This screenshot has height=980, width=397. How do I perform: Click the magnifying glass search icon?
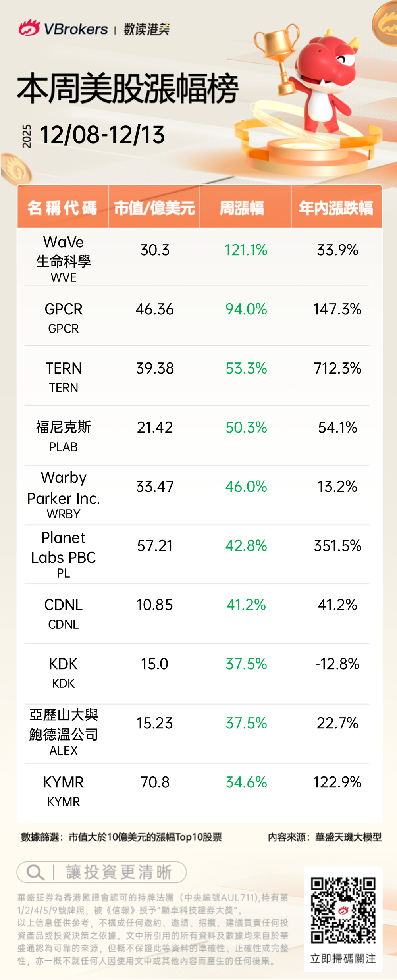35,872
